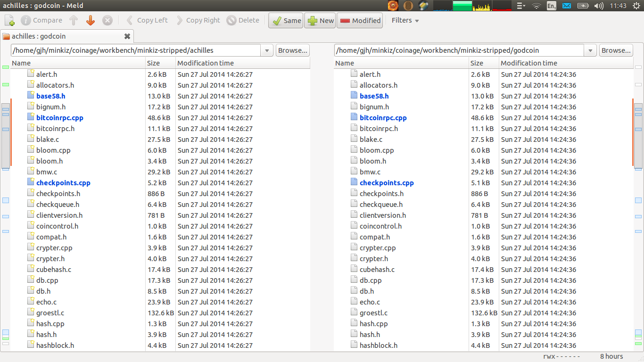Click the right change overview map bar
This screenshot has width=644, height=362.
pos(638,205)
